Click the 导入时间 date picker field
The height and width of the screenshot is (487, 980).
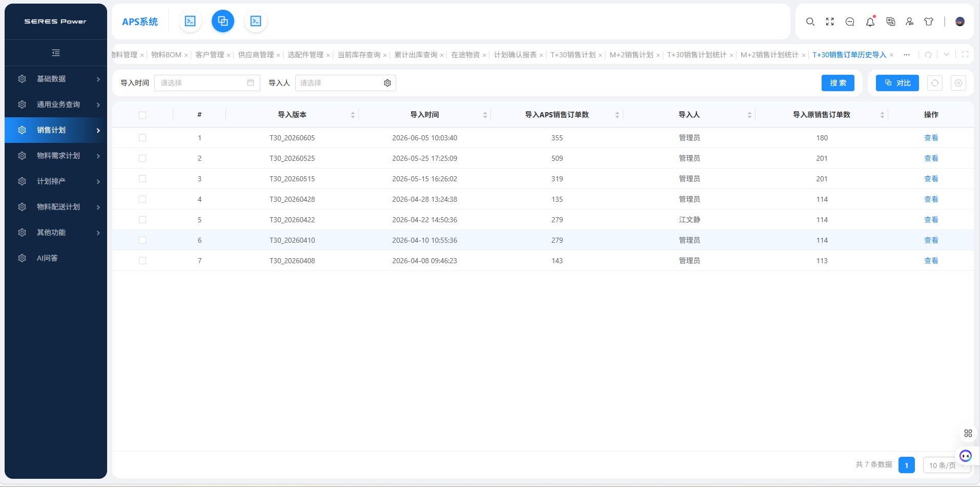207,83
